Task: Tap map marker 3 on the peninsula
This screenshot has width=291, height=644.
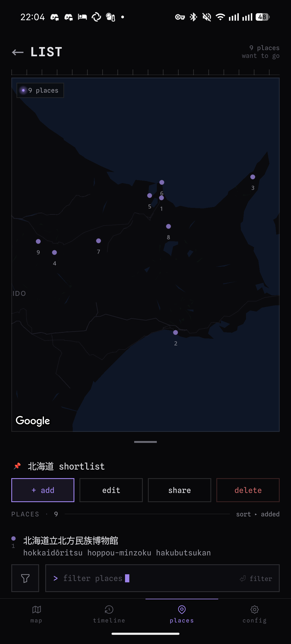Action: pyautogui.click(x=253, y=177)
